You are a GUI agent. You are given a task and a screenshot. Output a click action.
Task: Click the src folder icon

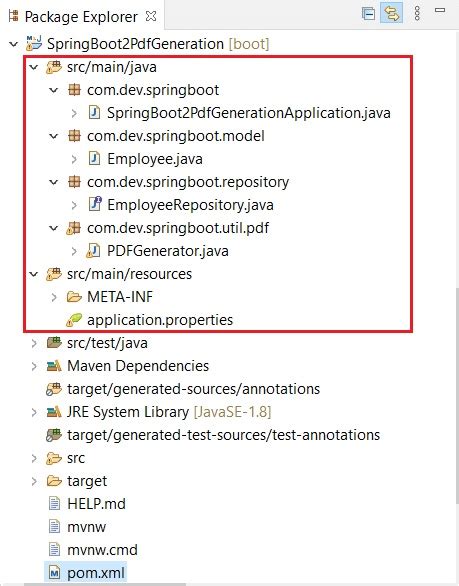(x=54, y=458)
